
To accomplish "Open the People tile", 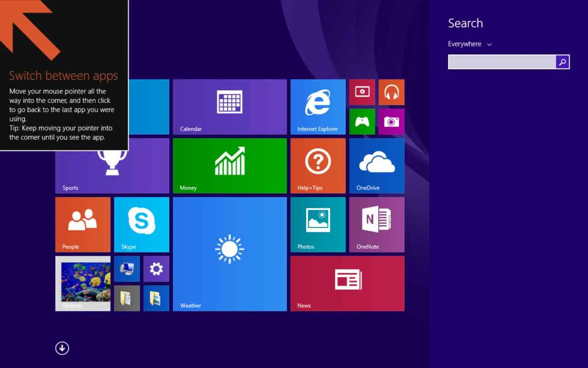I will pyautogui.click(x=83, y=224).
